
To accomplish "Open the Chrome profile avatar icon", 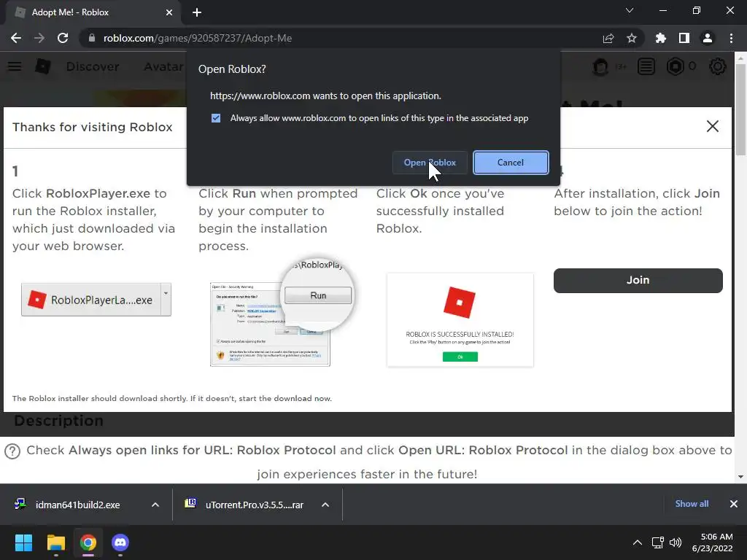I will click(708, 38).
